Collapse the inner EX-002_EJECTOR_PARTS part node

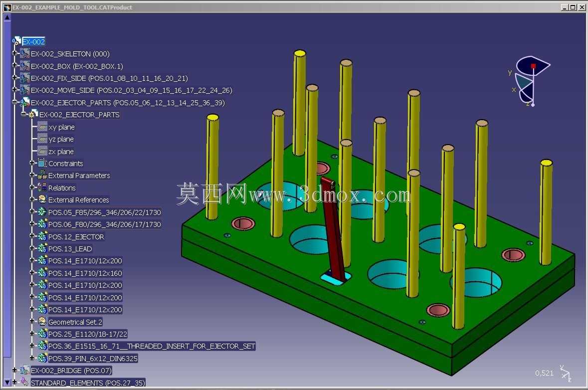click(23, 114)
